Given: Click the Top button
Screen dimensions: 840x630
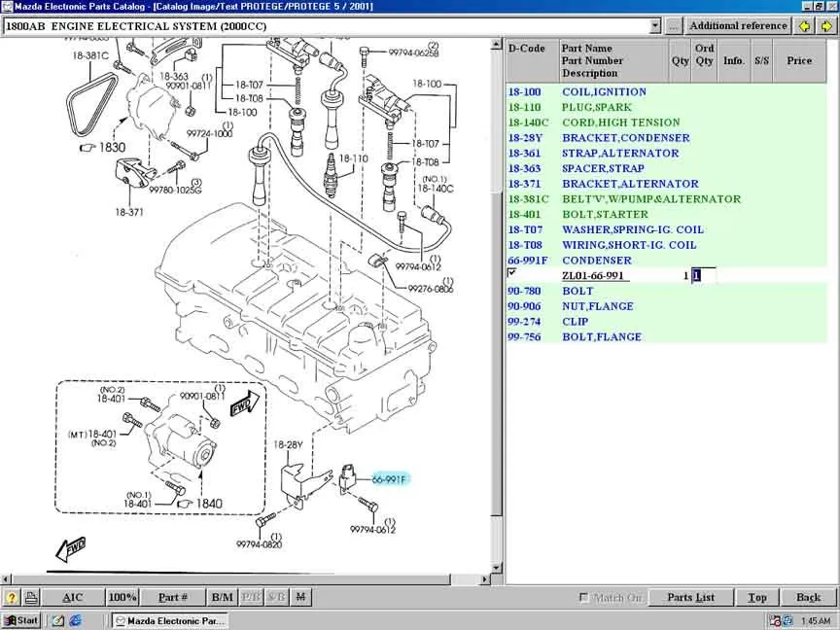Looking at the screenshot, I should point(757,597).
